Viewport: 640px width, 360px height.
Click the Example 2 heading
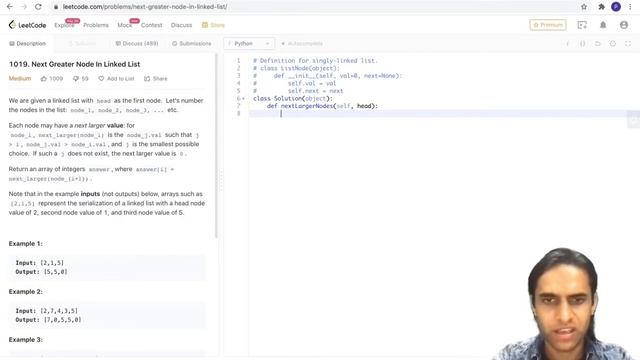coord(26,292)
